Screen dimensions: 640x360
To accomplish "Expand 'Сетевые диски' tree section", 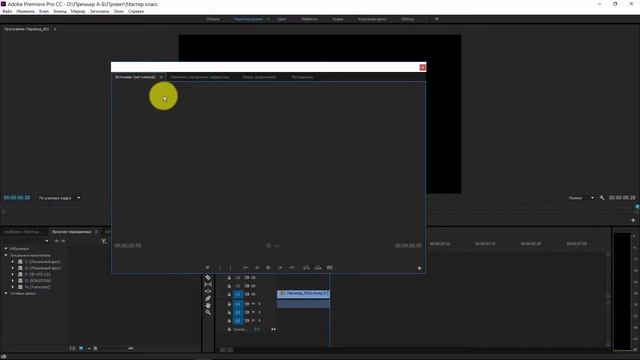I will click(6, 293).
